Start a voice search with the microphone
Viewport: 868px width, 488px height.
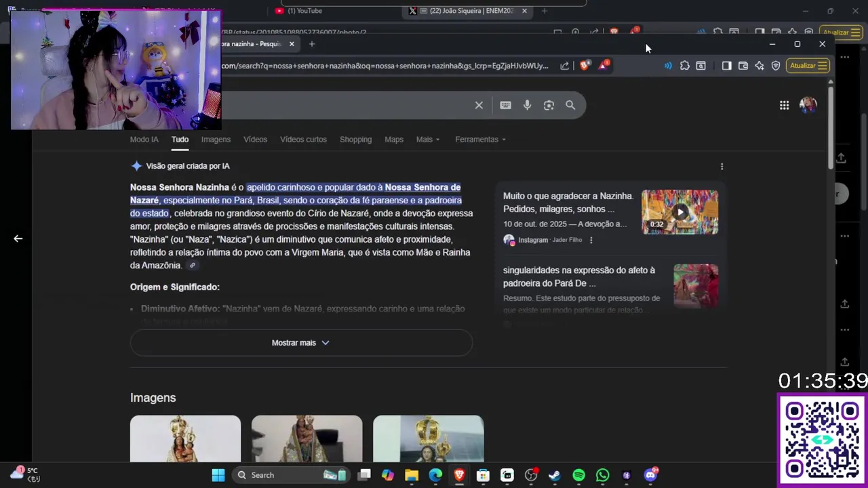pyautogui.click(x=527, y=105)
